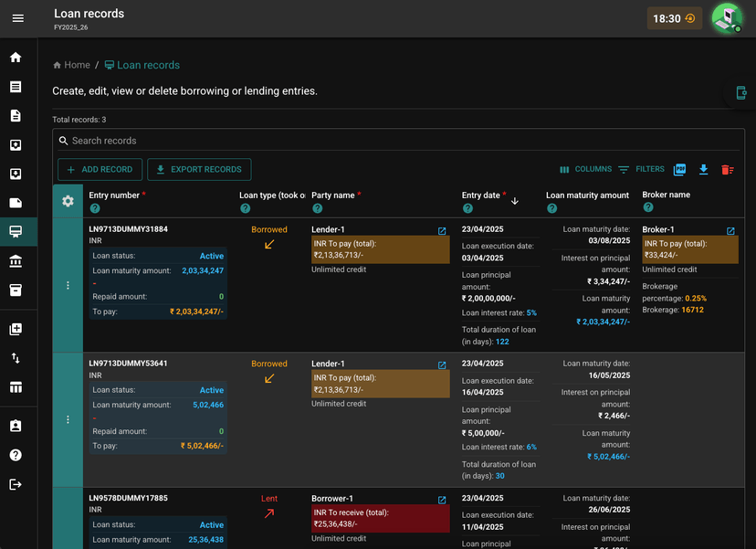Open the sidebar logout icon
This screenshot has height=549, width=756.
(16, 484)
